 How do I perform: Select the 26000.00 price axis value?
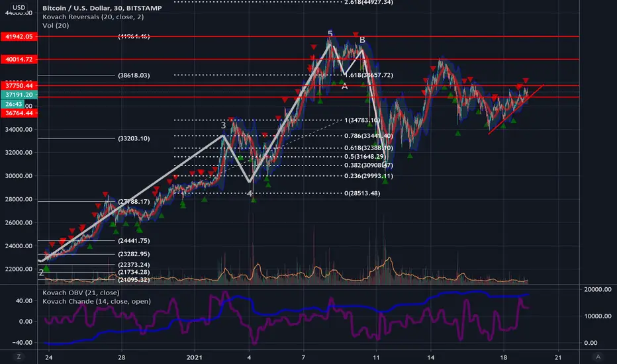pos(19,223)
